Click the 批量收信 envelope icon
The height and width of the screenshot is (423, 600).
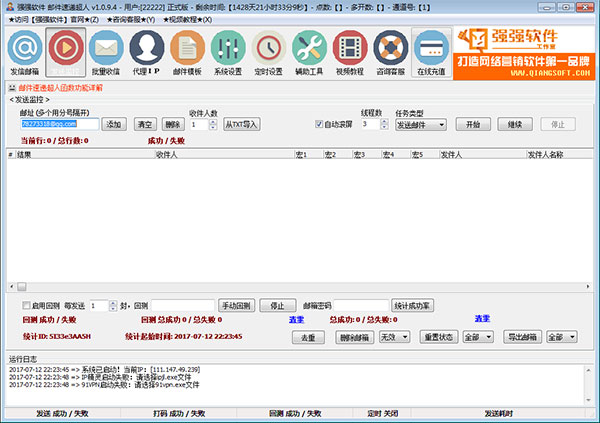[105, 52]
